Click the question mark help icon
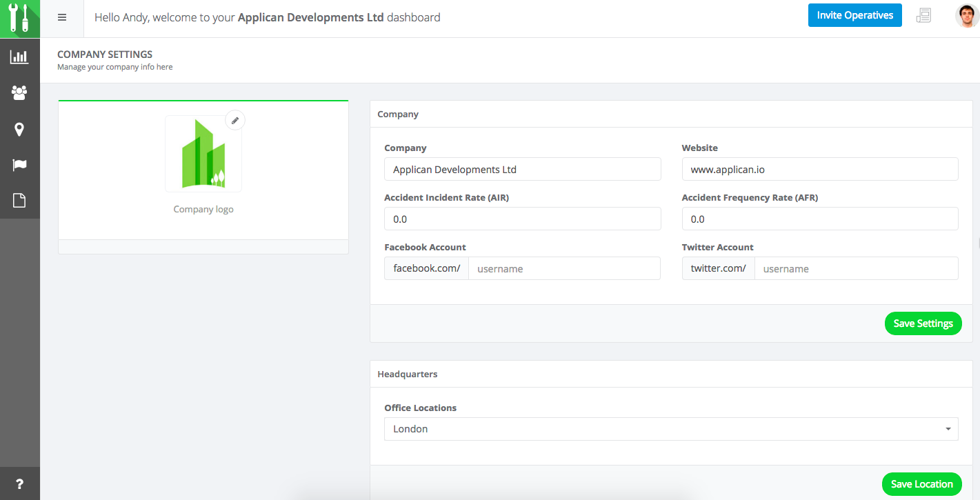Viewport: 980px width, 500px height. click(x=19, y=484)
